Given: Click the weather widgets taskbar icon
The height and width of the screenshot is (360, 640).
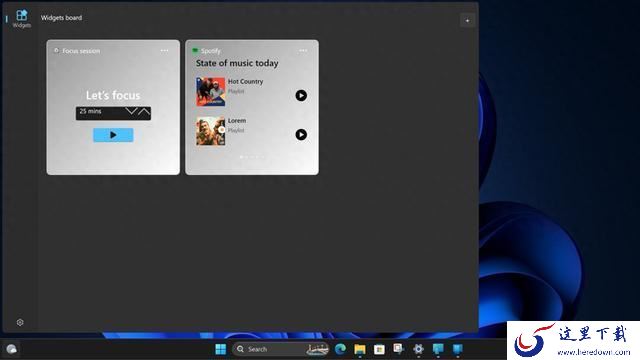Looking at the screenshot, I should pos(11,349).
